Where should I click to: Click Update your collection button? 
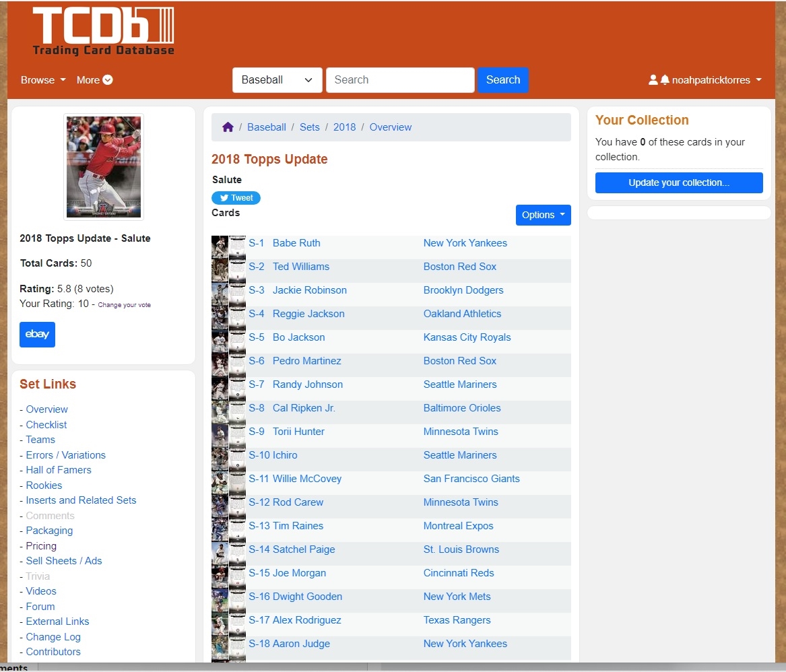tap(679, 183)
